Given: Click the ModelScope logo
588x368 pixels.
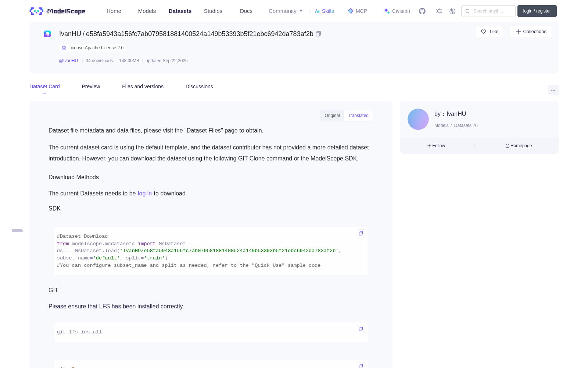Looking at the screenshot, I should coord(57,11).
